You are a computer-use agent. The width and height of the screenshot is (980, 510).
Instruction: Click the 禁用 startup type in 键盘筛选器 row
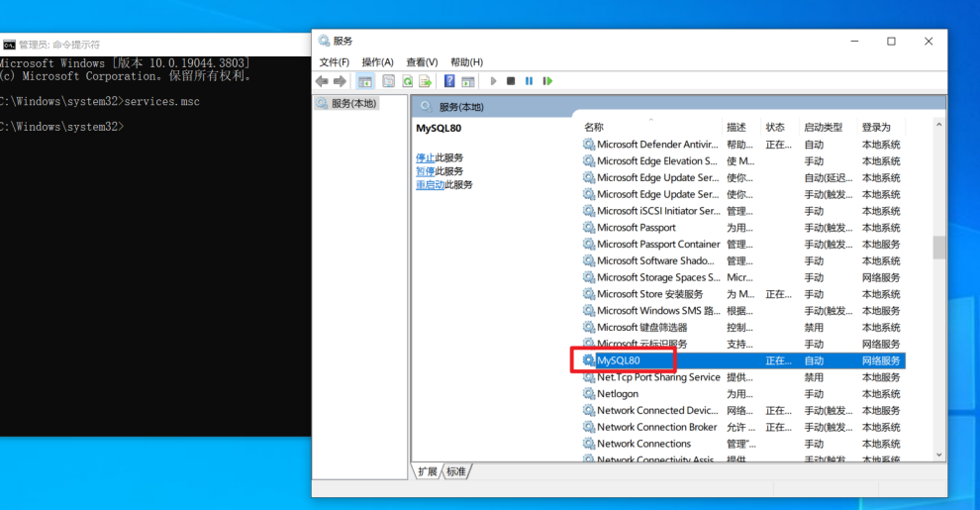pyautogui.click(x=814, y=327)
